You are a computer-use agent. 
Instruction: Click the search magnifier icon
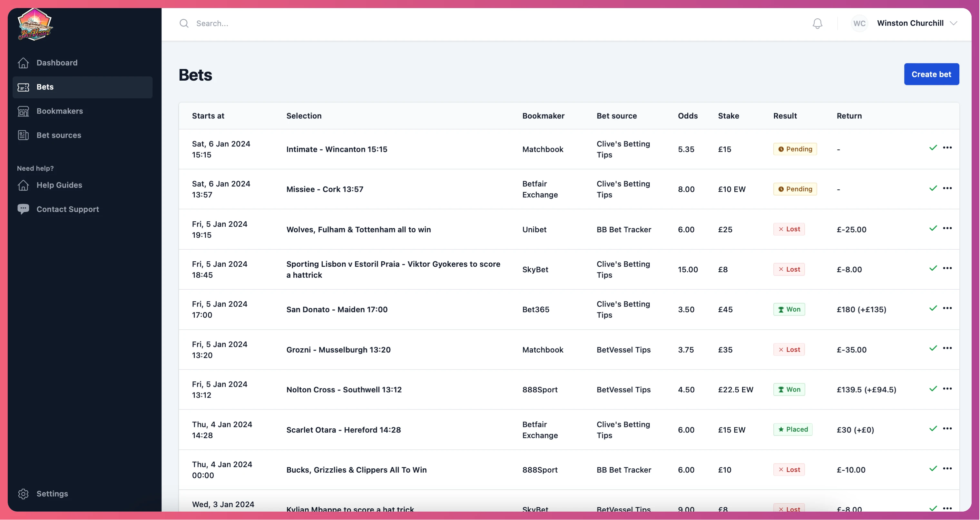pos(184,24)
